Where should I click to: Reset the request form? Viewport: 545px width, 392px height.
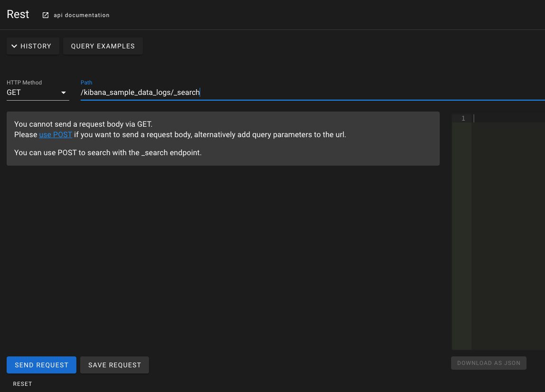(x=23, y=383)
